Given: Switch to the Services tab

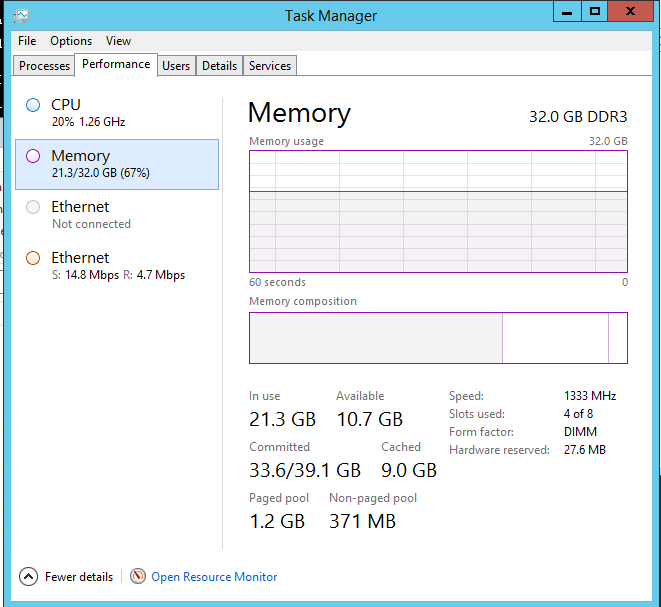Looking at the screenshot, I should coord(270,66).
